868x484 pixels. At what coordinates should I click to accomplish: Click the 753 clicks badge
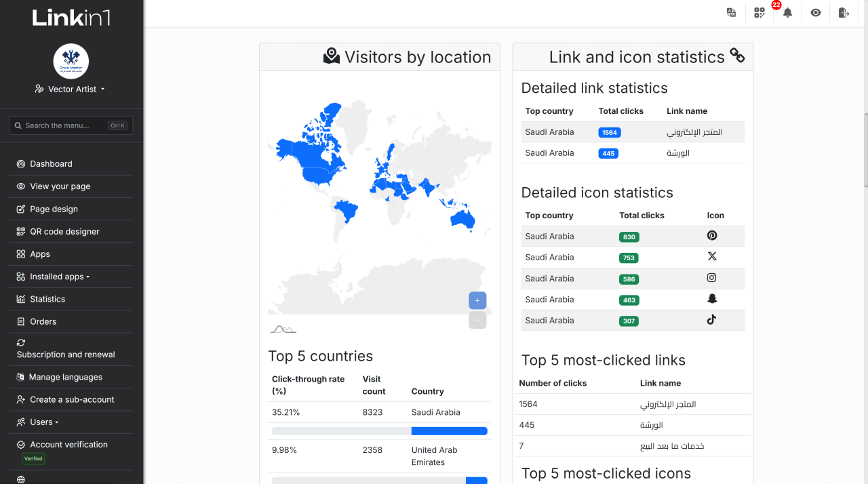(629, 258)
